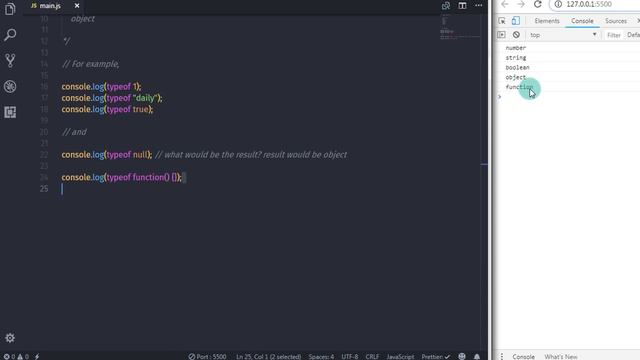The width and height of the screenshot is (640, 360).
Task: Change the CRLF end of line setting
Action: pyautogui.click(x=372, y=356)
